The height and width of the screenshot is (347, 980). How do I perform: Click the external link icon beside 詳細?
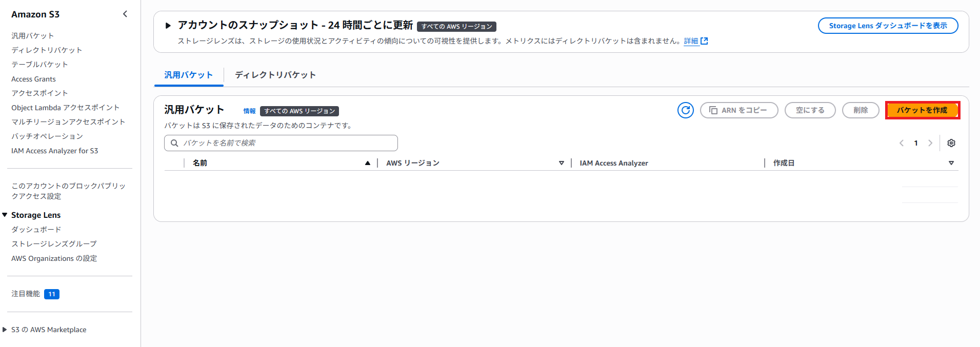[x=705, y=41]
